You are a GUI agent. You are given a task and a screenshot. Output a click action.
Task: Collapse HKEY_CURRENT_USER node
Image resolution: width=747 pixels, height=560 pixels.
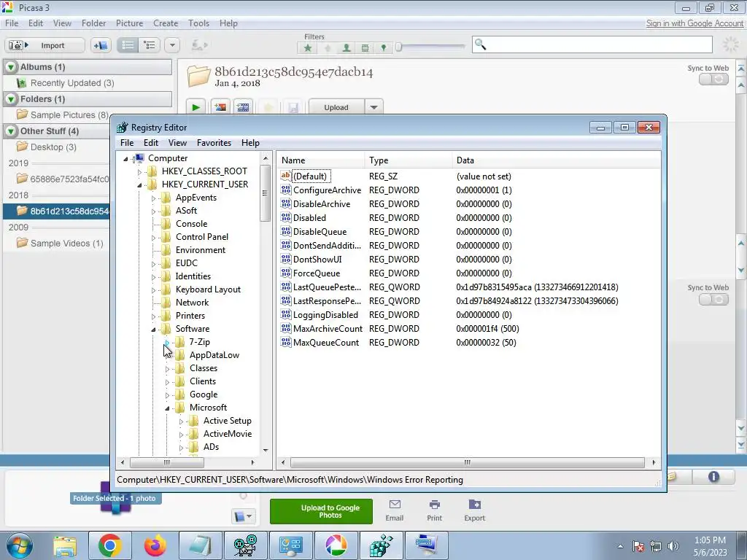pos(139,184)
